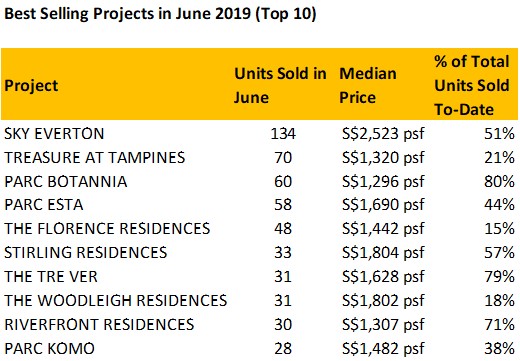Click the 80% sold to-date value
Image resolution: width=520 pixels, height=361 pixels.
click(499, 181)
